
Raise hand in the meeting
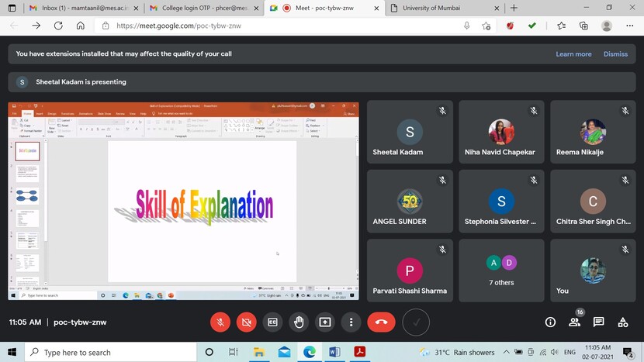pyautogui.click(x=299, y=322)
